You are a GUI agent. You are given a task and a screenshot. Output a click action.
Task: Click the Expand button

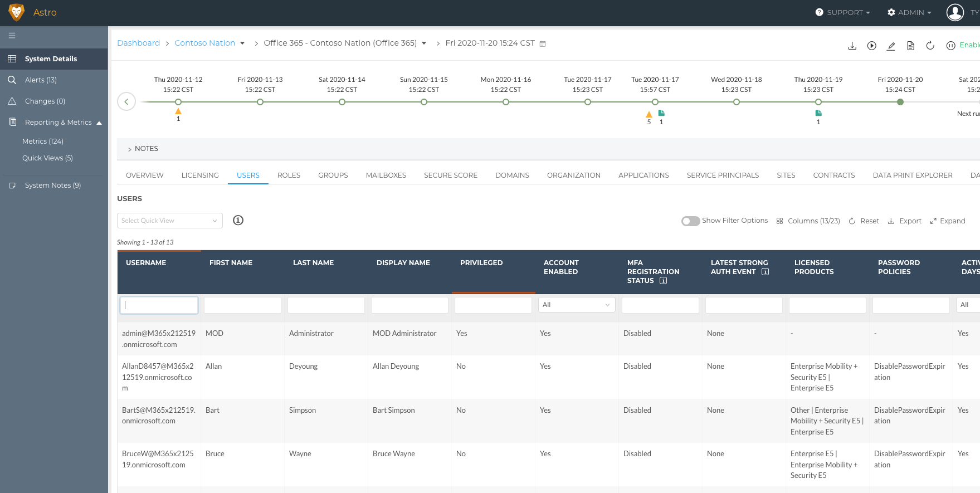click(x=948, y=221)
